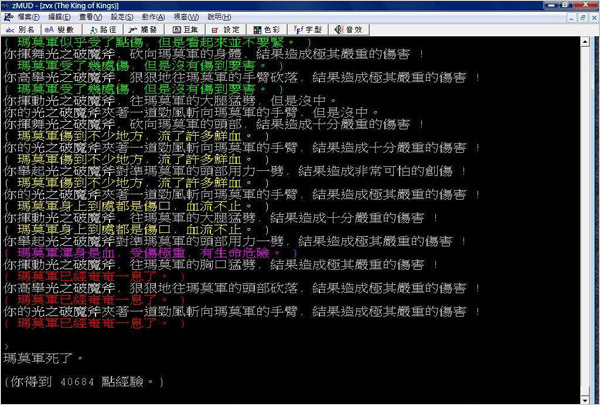Click the line '斬向瑪莫軍的手臂，但是沒中'
Image resolution: width=600 pixels, height=405 pixels.
click(x=191, y=113)
